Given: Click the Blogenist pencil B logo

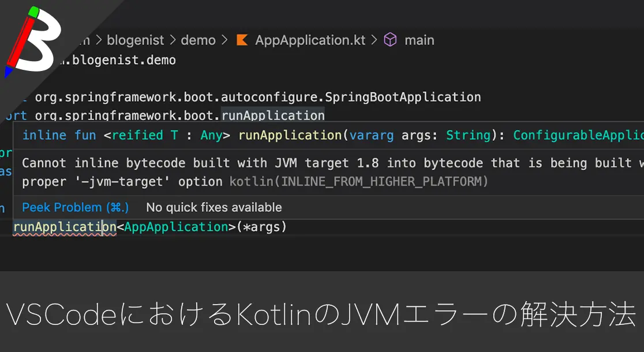Looking at the screenshot, I should (33, 41).
